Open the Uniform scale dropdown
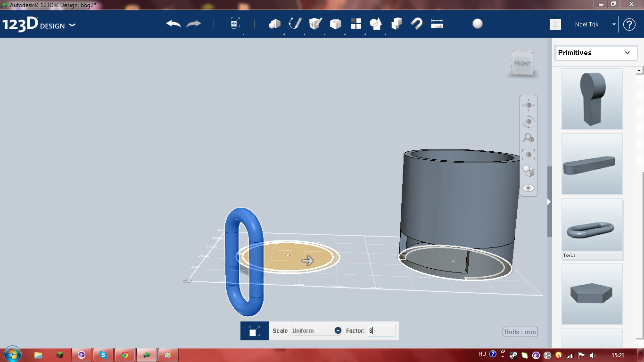 click(317, 331)
